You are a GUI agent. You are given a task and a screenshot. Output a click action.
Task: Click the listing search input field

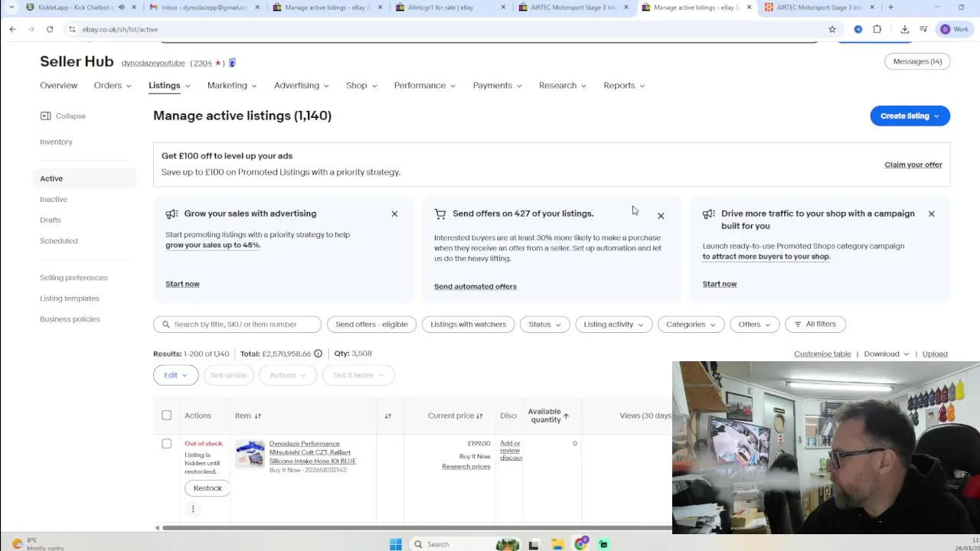pyautogui.click(x=237, y=324)
